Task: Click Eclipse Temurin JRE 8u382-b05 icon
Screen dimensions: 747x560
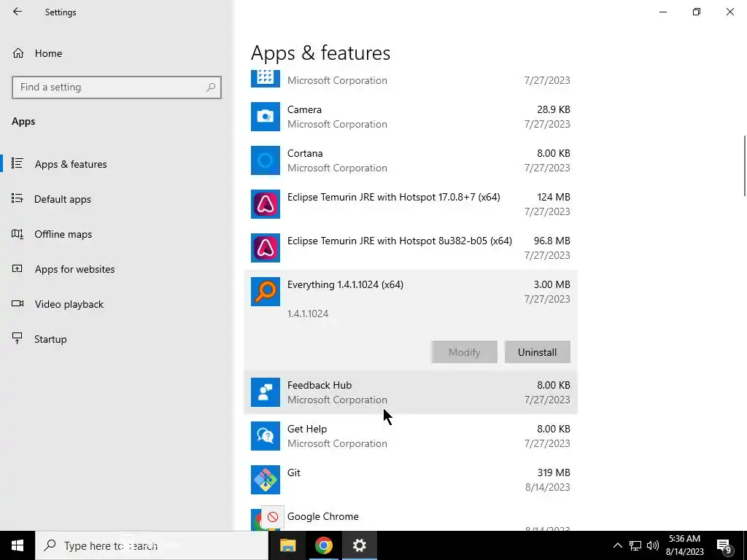Action: tap(266, 248)
